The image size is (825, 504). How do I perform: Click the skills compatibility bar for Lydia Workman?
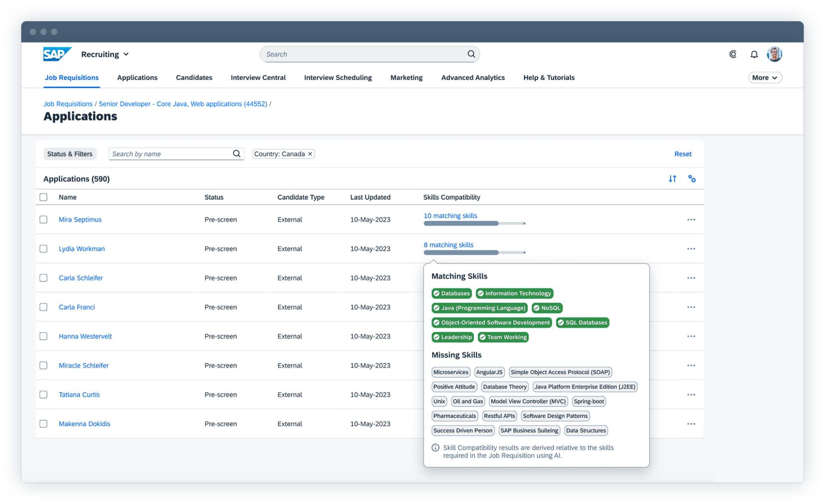click(474, 252)
